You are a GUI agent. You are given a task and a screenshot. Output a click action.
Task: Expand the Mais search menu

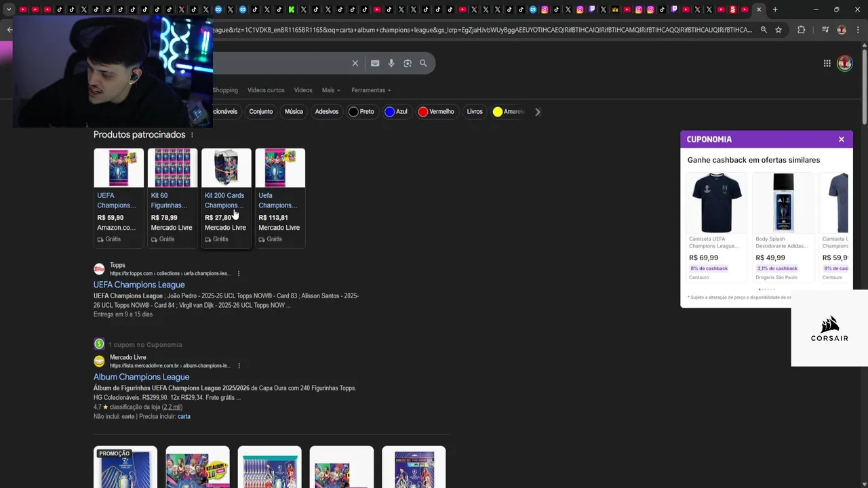coord(331,90)
